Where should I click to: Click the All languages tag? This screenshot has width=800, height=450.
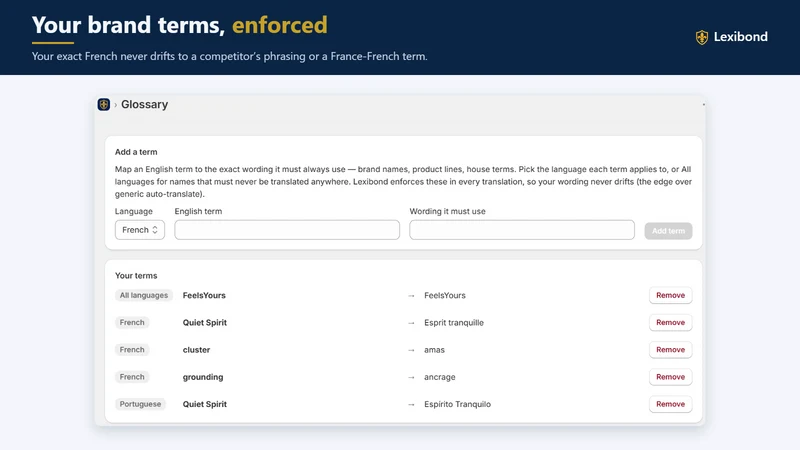[x=144, y=295]
